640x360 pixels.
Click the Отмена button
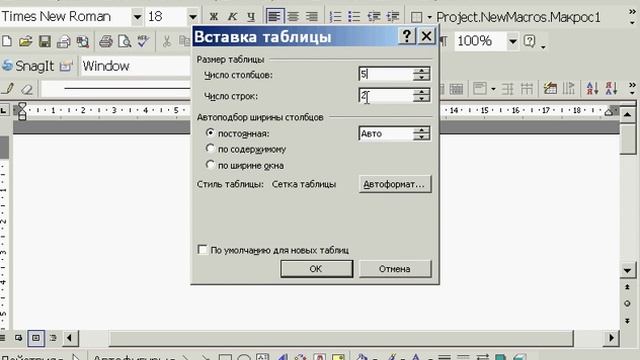tap(395, 269)
